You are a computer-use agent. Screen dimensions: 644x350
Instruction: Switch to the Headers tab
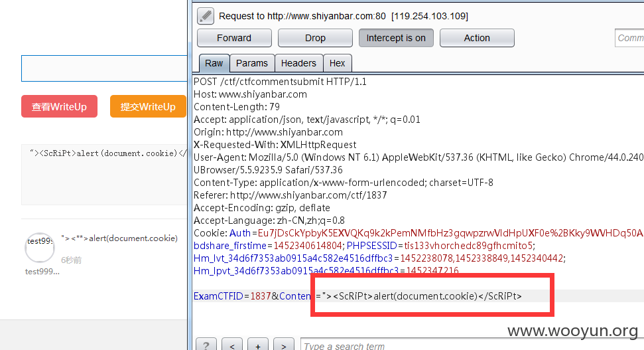[x=298, y=63]
